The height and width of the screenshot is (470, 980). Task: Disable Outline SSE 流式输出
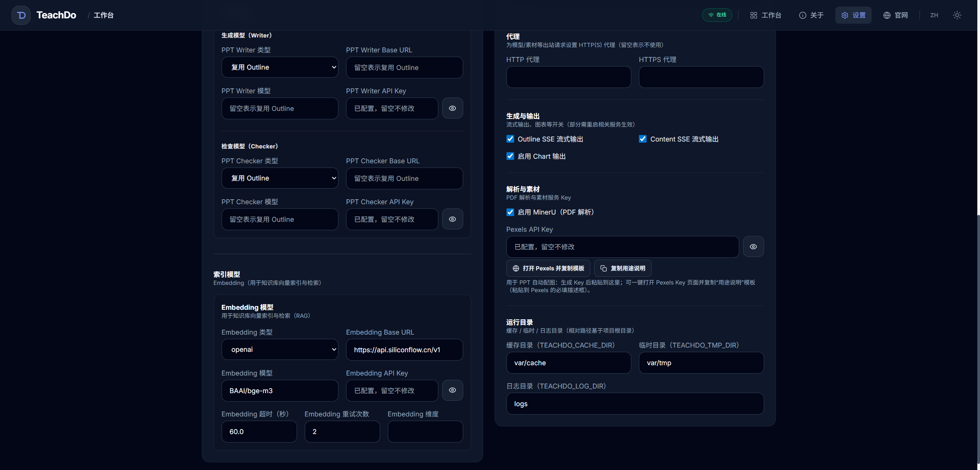pyautogui.click(x=510, y=139)
